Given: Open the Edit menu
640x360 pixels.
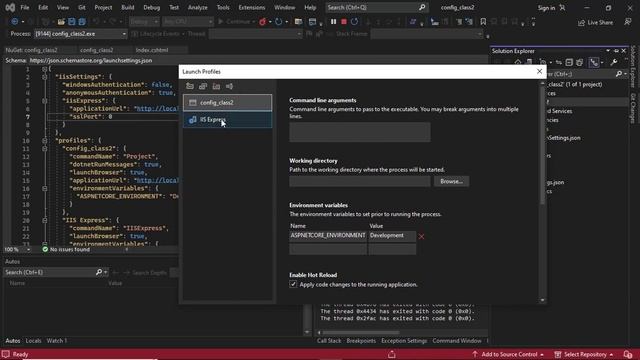Looking at the screenshot, I should click(x=43, y=7).
